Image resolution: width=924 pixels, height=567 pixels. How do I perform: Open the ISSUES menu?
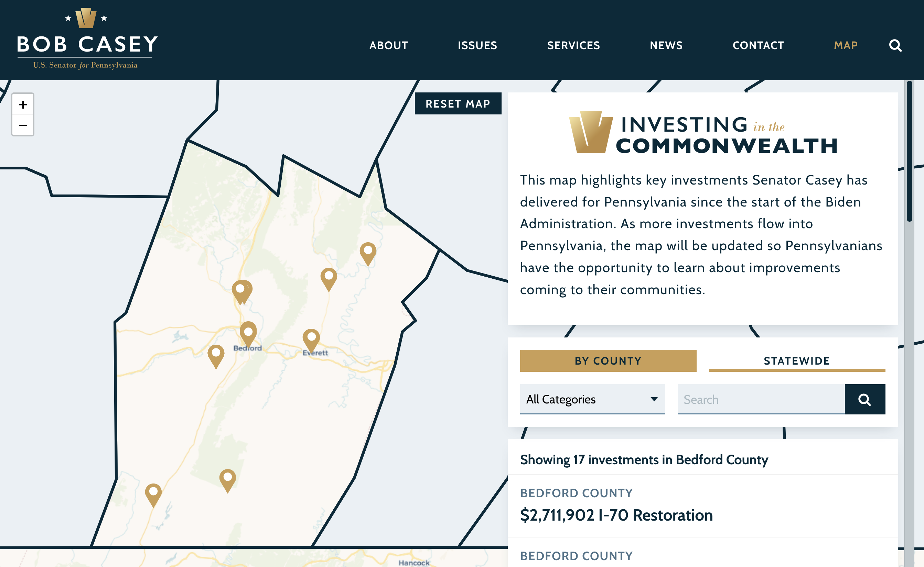coord(477,45)
